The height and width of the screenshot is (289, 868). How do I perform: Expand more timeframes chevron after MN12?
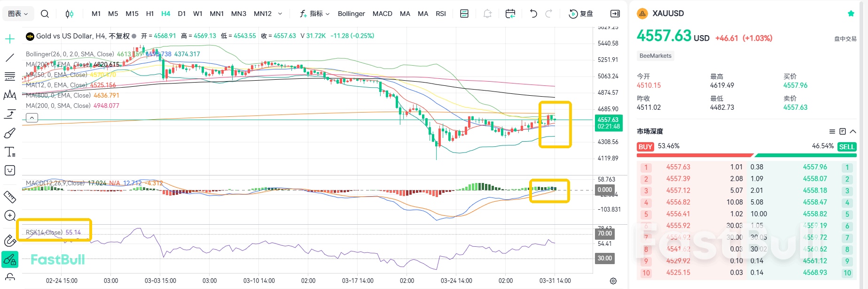280,14
